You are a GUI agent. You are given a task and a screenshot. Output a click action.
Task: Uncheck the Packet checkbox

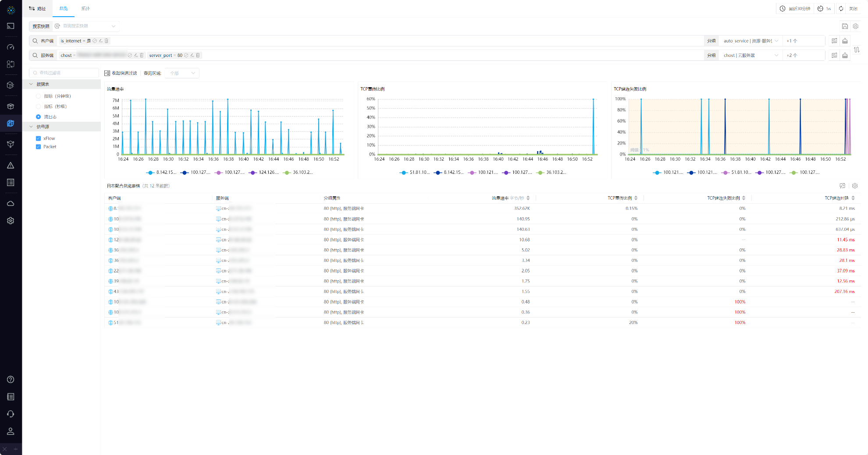tap(39, 147)
